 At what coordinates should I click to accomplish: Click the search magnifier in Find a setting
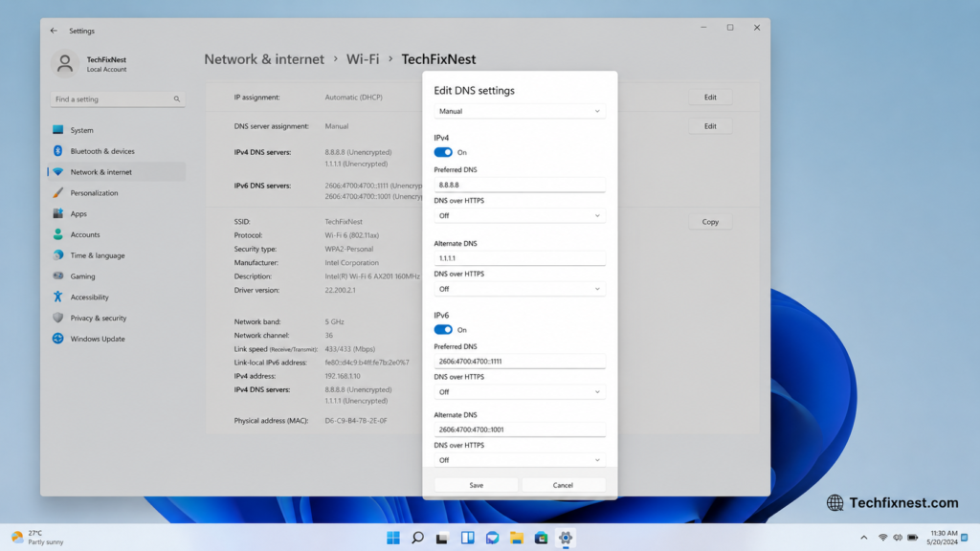pyautogui.click(x=177, y=99)
